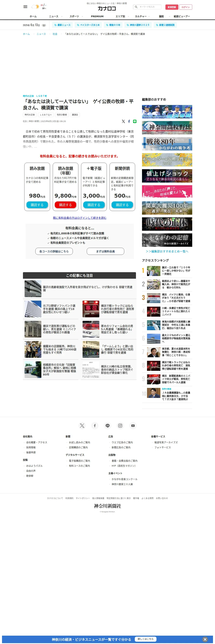
Task: Go to 社会 breadcrumb
Action: click(55, 34)
